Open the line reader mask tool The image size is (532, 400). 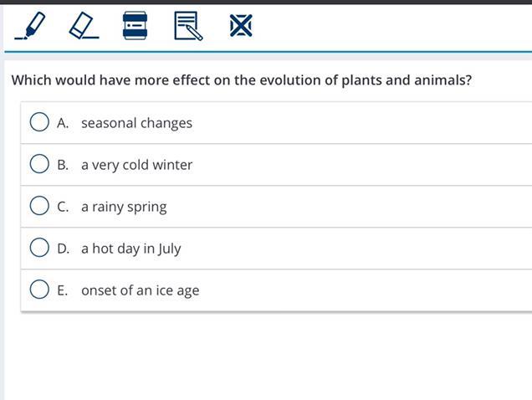click(x=135, y=26)
